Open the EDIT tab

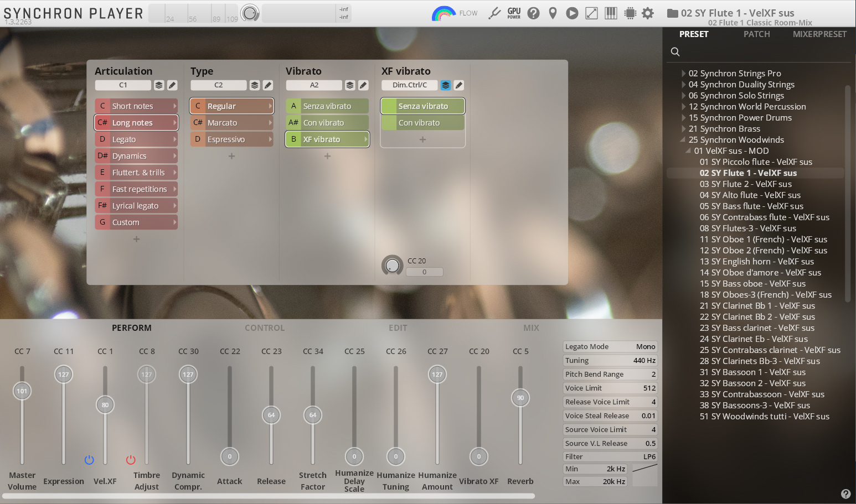point(398,328)
